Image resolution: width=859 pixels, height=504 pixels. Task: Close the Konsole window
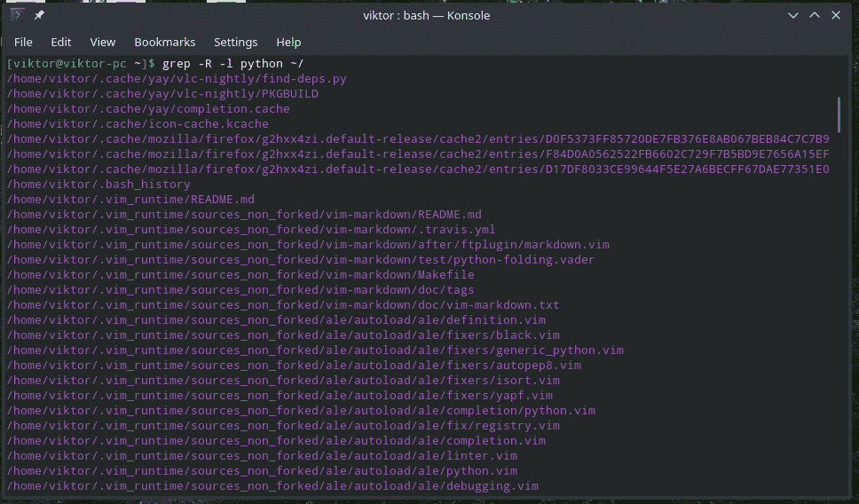pyautogui.click(x=836, y=15)
